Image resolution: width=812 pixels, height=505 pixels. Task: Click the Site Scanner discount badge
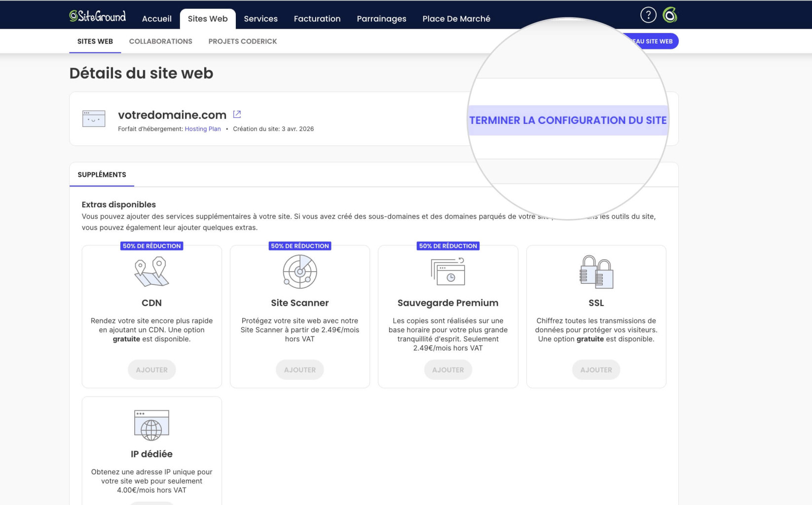point(300,246)
